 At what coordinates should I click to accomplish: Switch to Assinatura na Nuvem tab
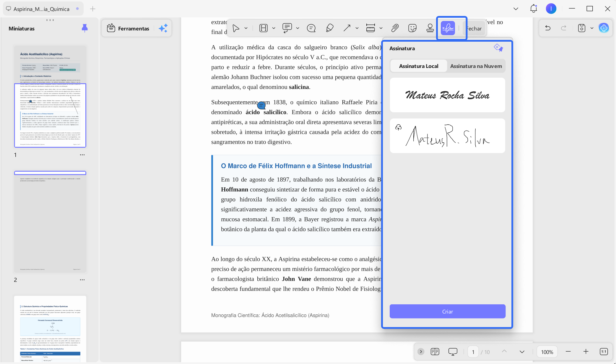pos(476,66)
